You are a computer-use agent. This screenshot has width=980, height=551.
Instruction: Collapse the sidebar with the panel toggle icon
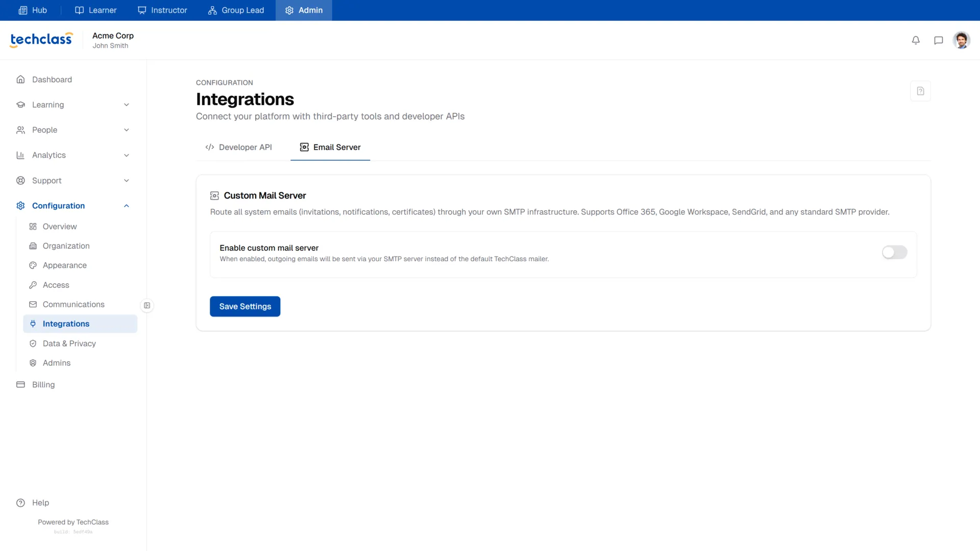coord(147,306)
